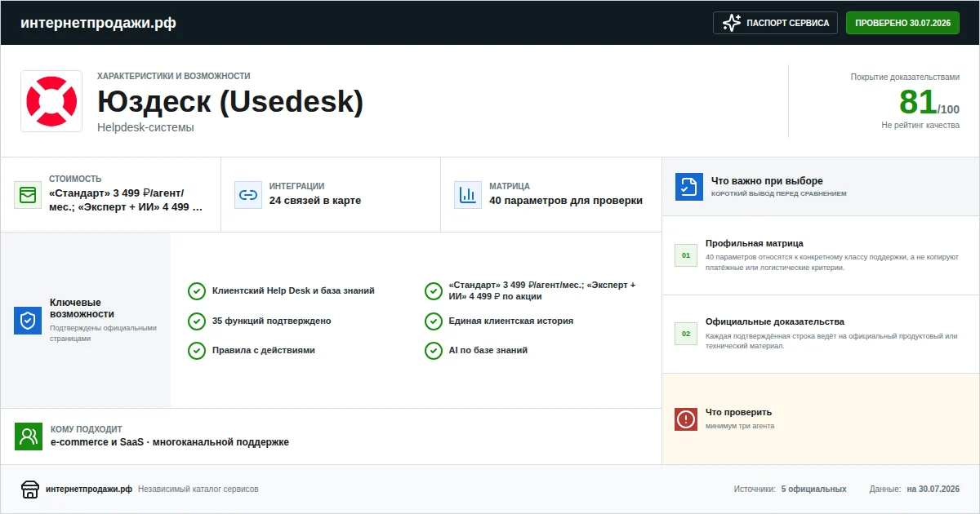Click the Helpdesk-системы category label

(x=145, y=128)
